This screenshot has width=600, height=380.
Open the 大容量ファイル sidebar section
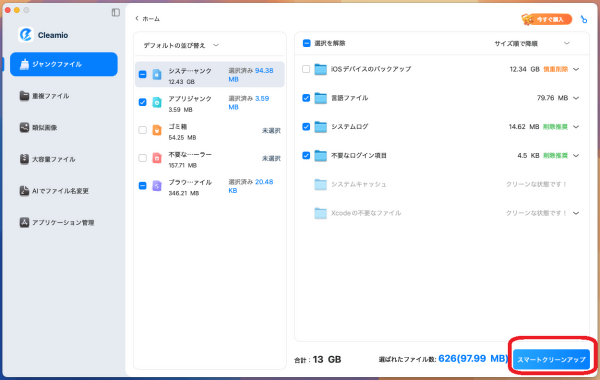tap(64, 159)
